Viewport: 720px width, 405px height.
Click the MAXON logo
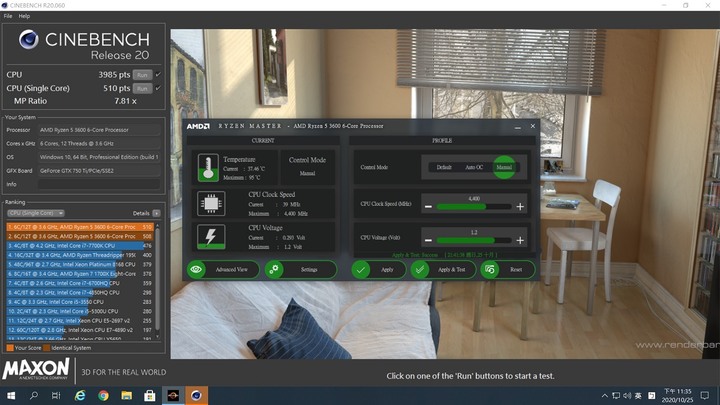36,370
